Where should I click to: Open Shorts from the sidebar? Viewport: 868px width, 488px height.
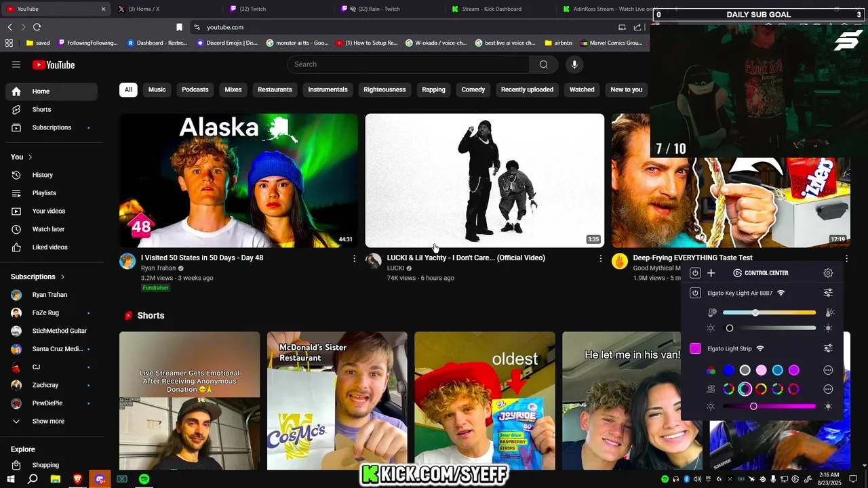coord(52,109)
